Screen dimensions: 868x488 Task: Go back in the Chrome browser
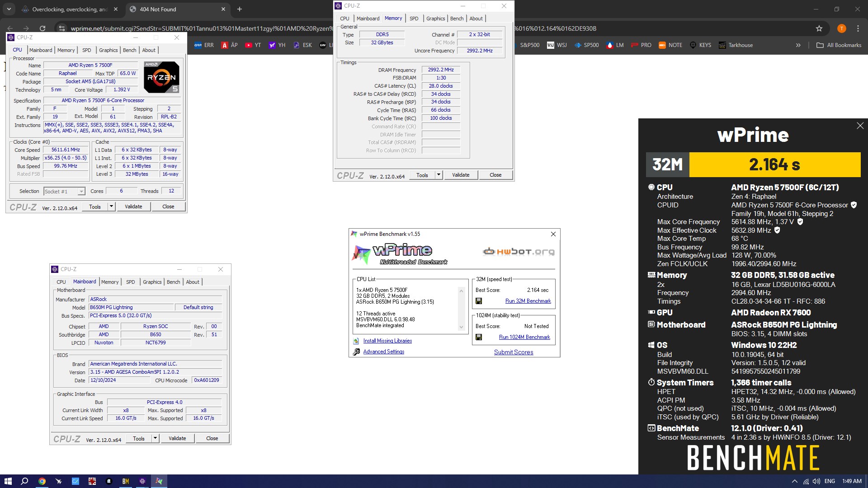click(10, 28)
